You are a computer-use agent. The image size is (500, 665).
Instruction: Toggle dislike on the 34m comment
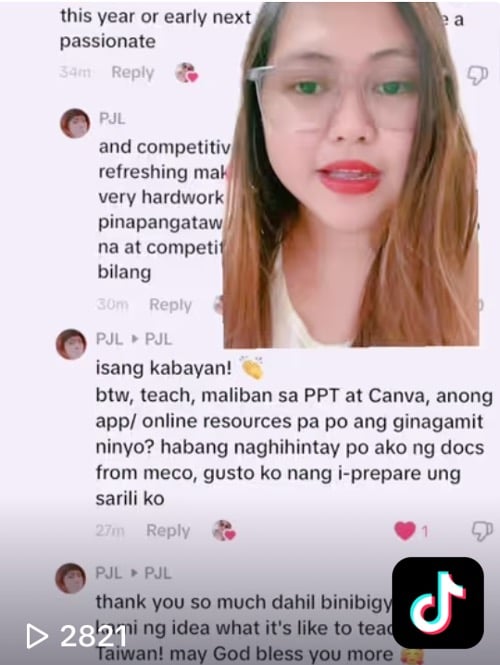coord(478,75)
